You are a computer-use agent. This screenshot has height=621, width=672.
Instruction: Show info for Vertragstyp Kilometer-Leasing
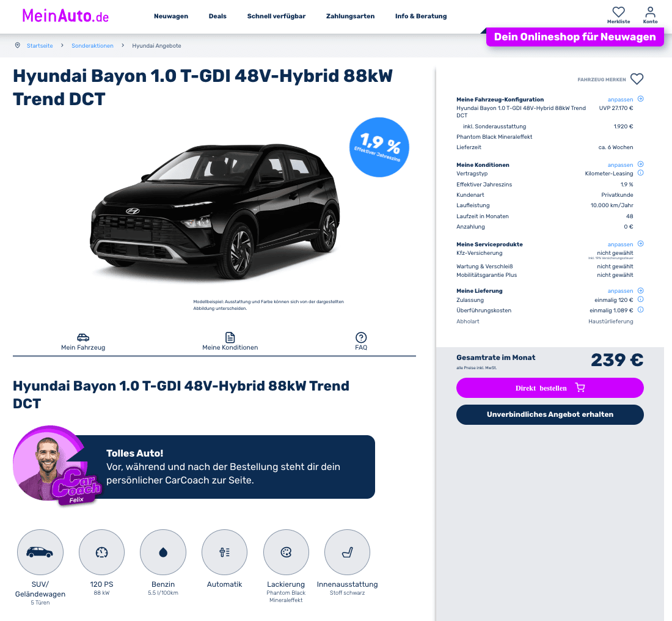click(641, 173)
